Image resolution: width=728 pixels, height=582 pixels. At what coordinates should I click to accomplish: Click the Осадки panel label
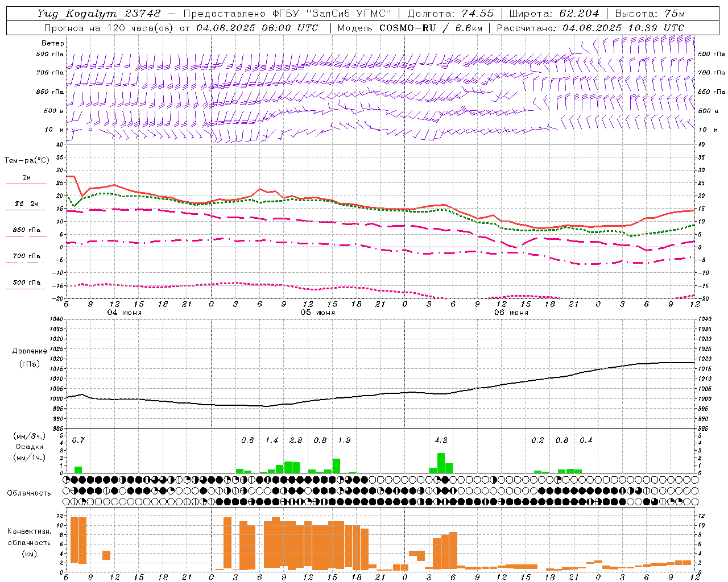[30, 447]
